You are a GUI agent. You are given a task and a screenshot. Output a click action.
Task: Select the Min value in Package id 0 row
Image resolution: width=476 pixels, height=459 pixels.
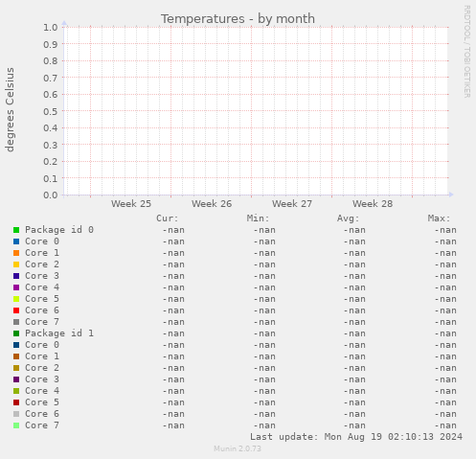coord(264,230)
